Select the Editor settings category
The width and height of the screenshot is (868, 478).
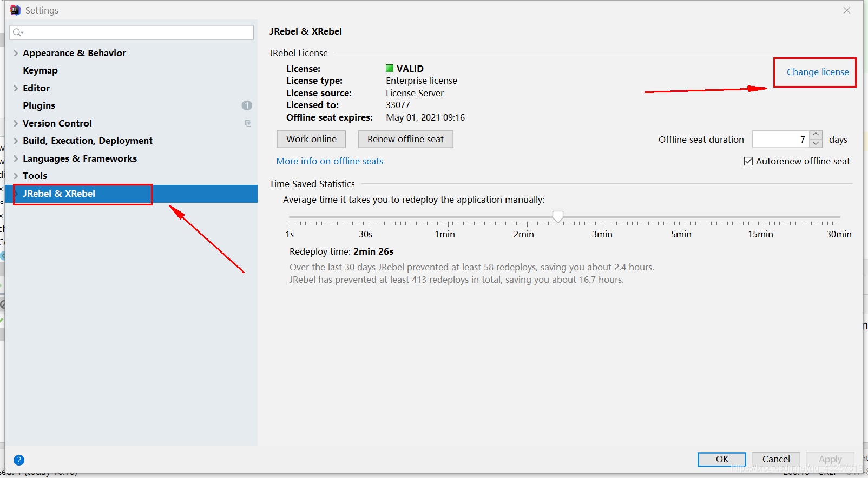[x=36, y=88]
